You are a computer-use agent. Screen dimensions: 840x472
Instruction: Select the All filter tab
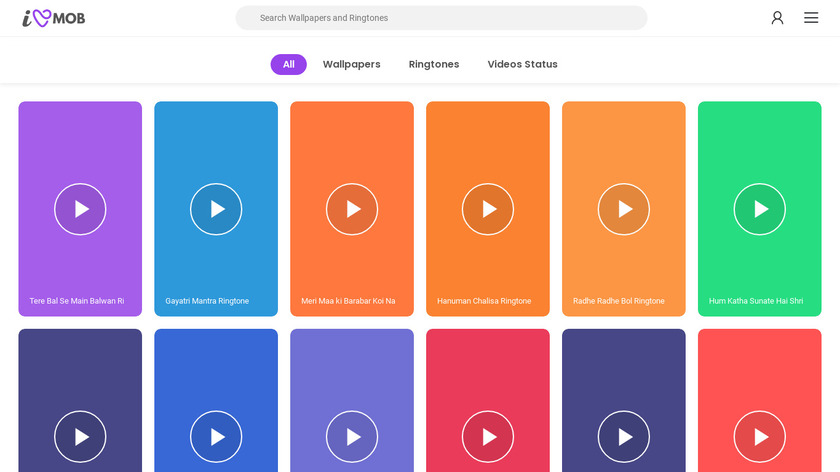(288, 64)
